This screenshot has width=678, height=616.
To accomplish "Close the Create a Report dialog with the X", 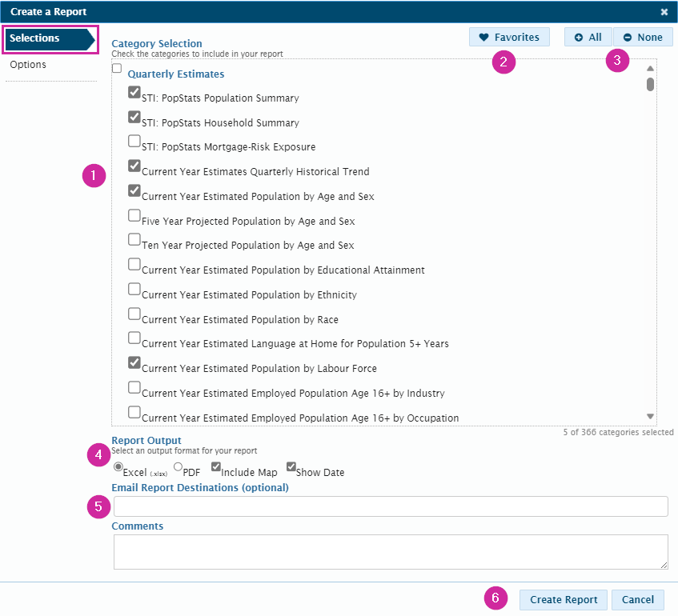I will point(665,12).
